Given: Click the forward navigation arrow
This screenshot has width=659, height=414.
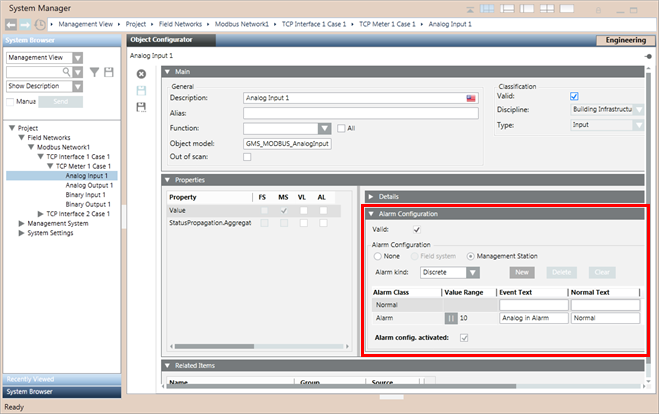Looking at the screenshot, I should point(24,22).
